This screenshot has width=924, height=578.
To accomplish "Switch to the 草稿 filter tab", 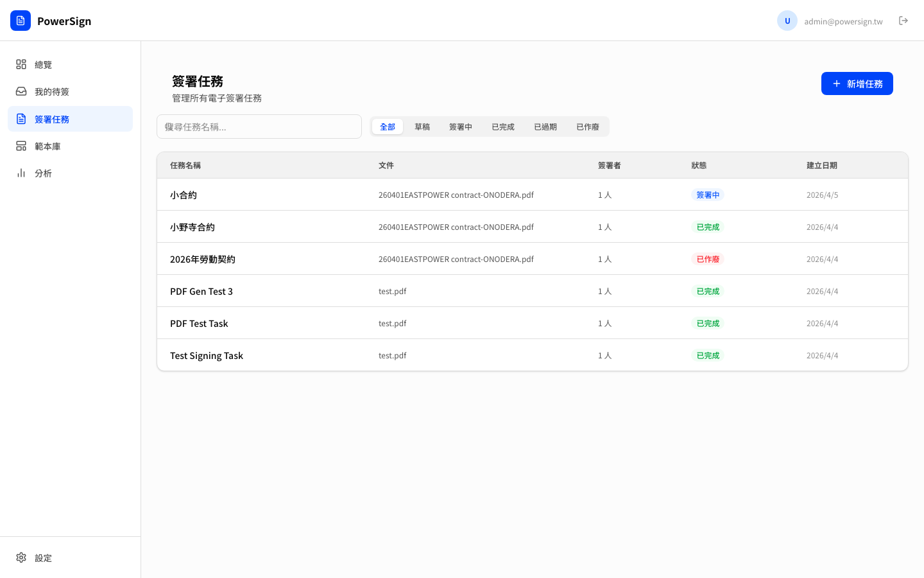I will [422, 127].
